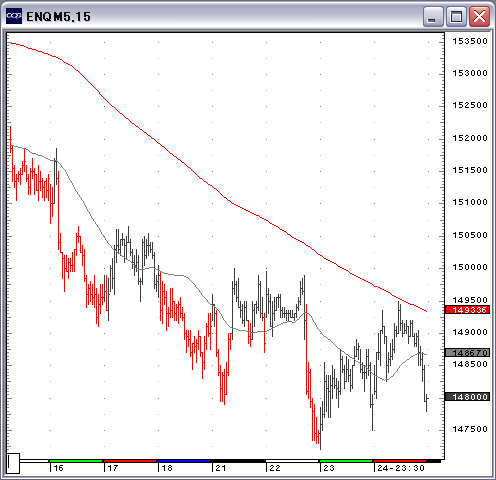Screen dimensions: 496x480
Task: Click the green session bar above date 16
Action: (x=76, y=461)
